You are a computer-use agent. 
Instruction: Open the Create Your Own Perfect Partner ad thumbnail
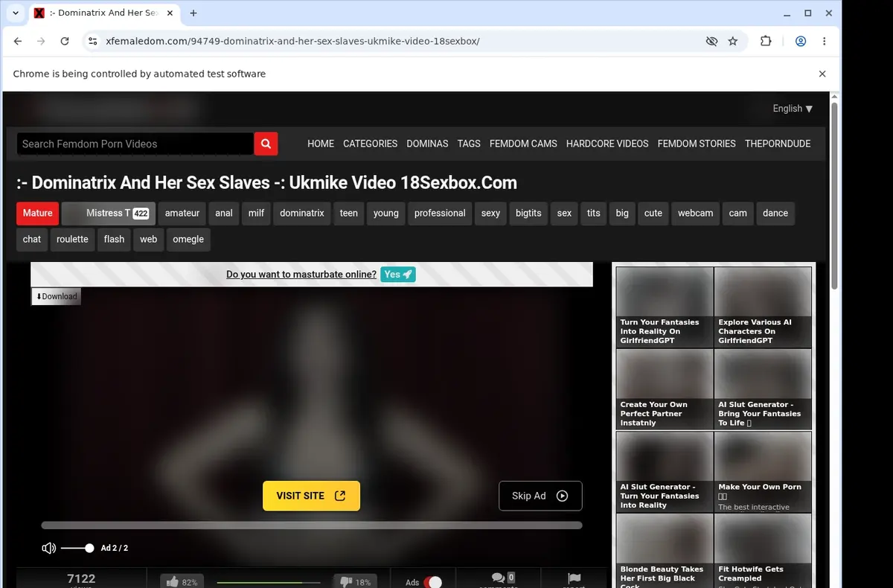coord(665,389)
